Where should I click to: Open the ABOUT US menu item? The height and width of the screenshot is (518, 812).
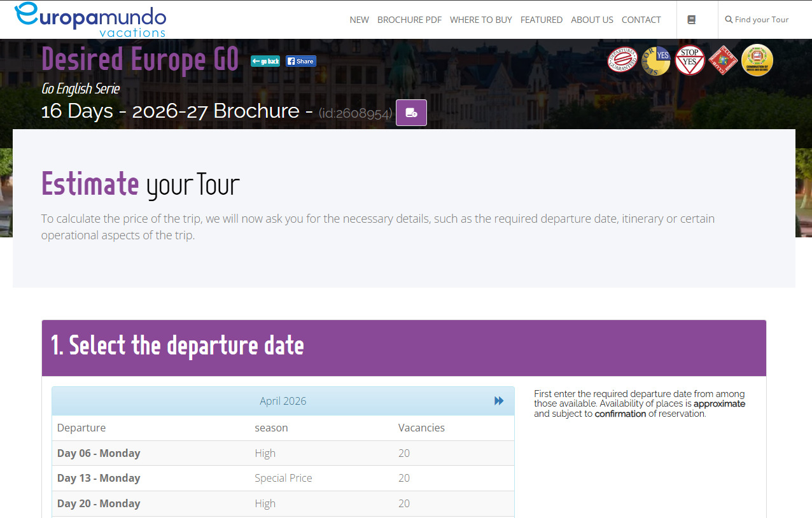point(592,20)
